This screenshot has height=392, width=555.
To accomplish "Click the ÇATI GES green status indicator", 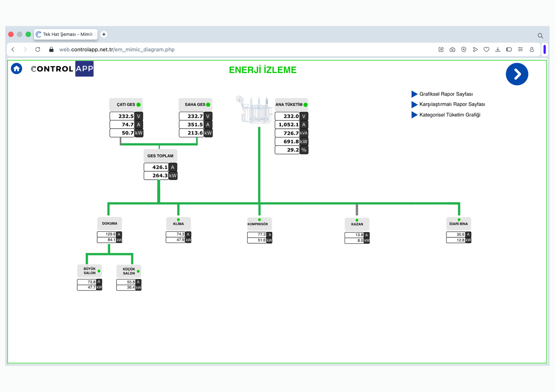I will click(138, 105).
